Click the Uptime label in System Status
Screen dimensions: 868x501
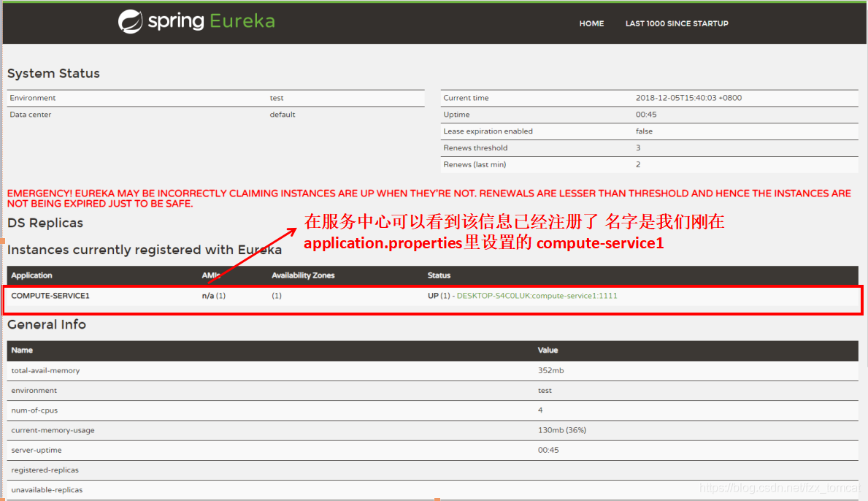pos(456,115)
